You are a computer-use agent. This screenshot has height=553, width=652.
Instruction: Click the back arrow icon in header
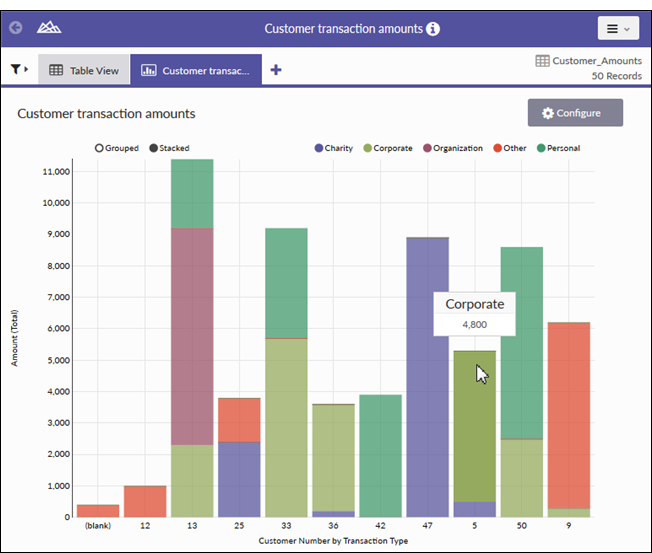(x=16, y=28)
